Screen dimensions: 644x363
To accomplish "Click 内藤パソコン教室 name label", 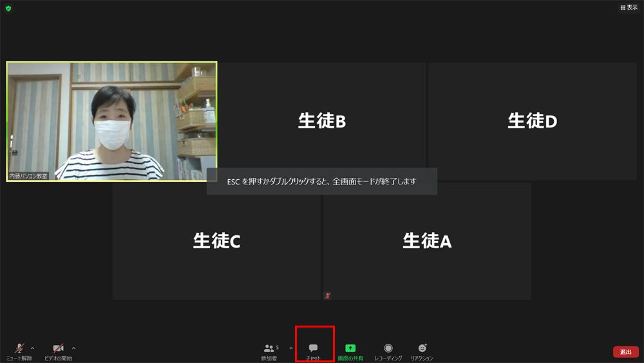I will (x=28, y=176).
